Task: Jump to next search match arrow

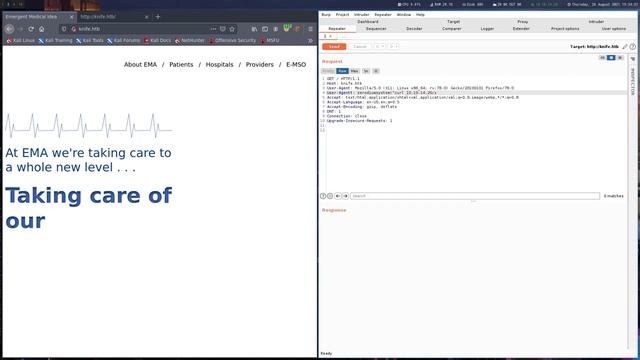Action: pos(345,196)
